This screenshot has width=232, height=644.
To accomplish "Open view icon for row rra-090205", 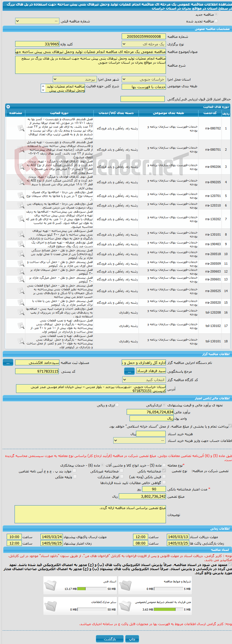I will coord(21,182).
